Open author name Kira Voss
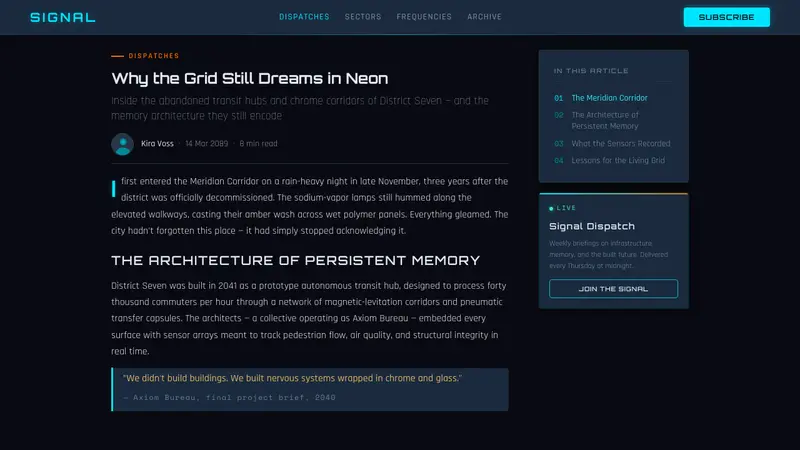Viewport: 800px width, 450px height. click(157, 144)
